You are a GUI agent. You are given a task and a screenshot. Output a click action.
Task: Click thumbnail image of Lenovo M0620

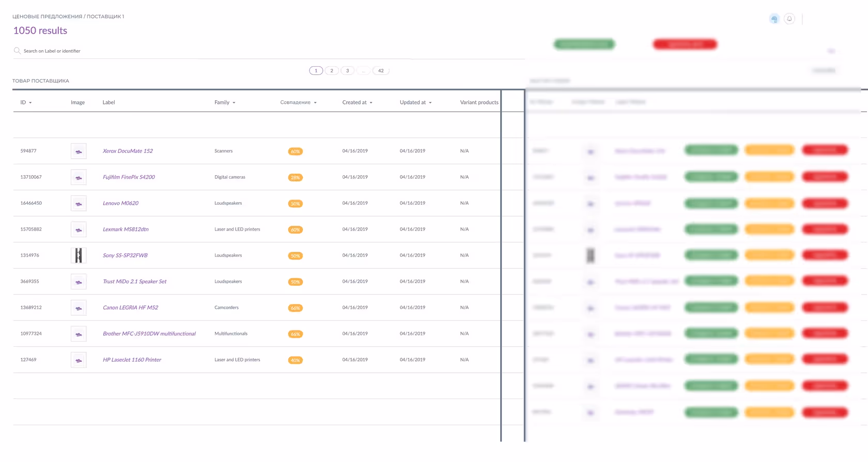pos(79,203)
